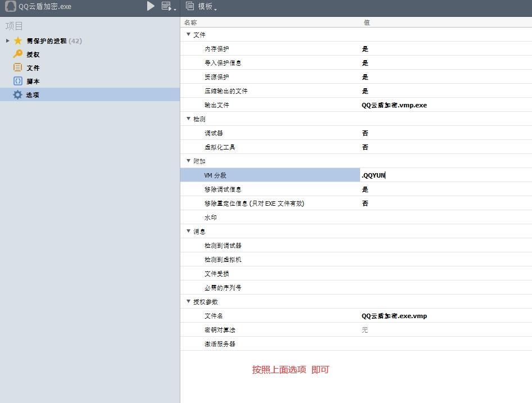This screenshot has width=532, height=403.
Task: Open the 密钥对算法 value 无
Action: tap(365, 330)
